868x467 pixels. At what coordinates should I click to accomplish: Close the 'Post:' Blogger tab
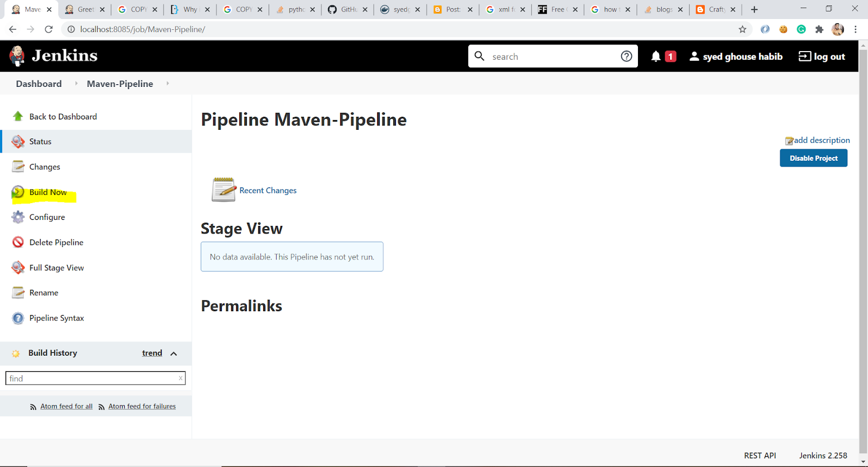470,9
